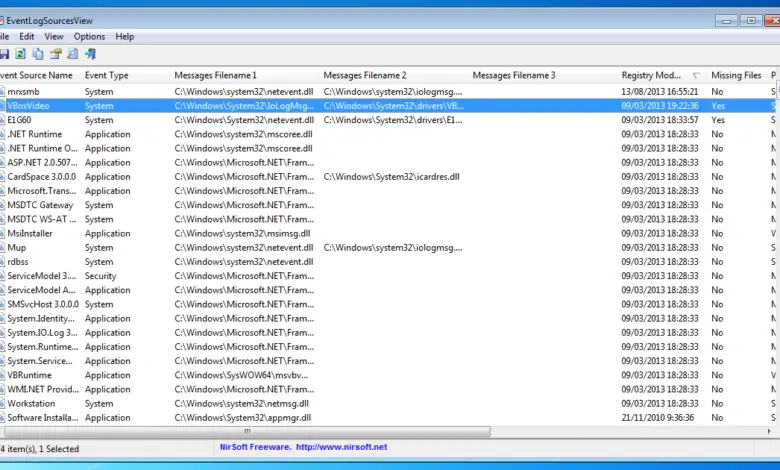Open the Options menu

point(90,36)
